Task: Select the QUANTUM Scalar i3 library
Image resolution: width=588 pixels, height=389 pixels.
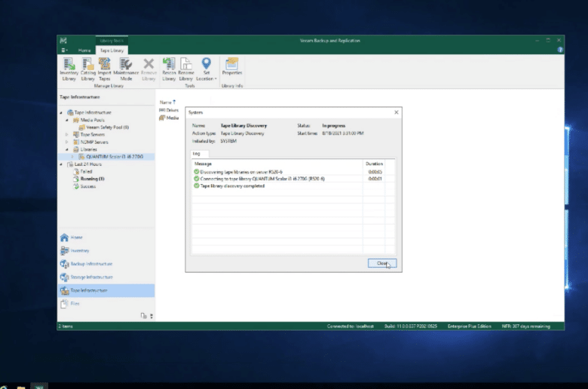Action: [x=111, y=157]
